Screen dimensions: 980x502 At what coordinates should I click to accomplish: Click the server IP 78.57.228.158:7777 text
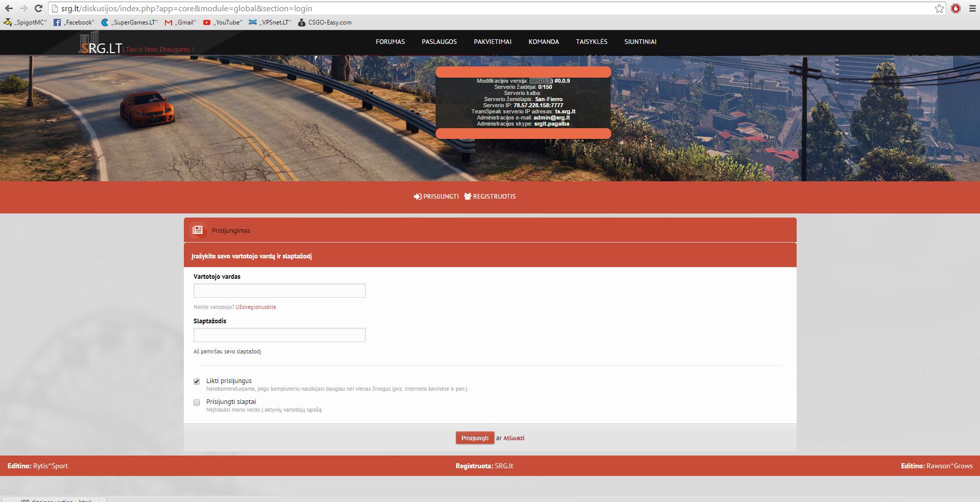tap(538, 105)
